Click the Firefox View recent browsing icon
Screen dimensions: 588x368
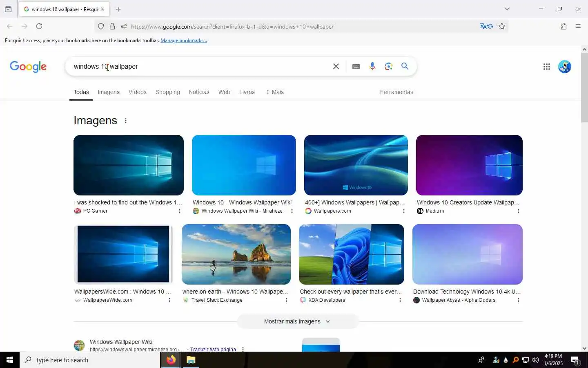[x=8, y=9]
